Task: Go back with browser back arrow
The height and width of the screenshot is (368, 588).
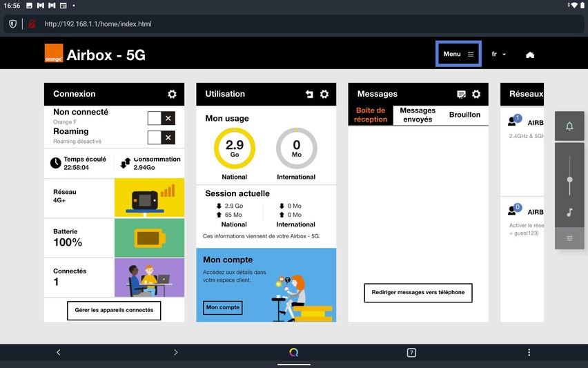Action: pyautogui.click(x=59, y=352)
